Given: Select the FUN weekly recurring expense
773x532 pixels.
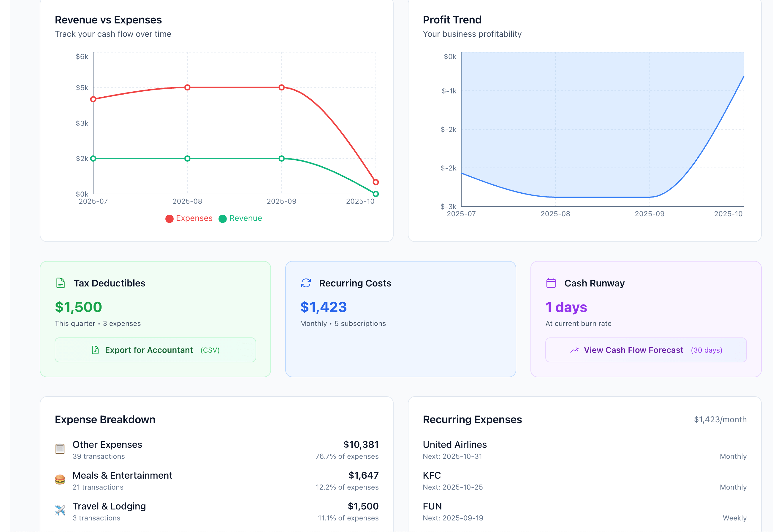Looking at the screenshot, I should pyautogui.click(x=432, y=506).
